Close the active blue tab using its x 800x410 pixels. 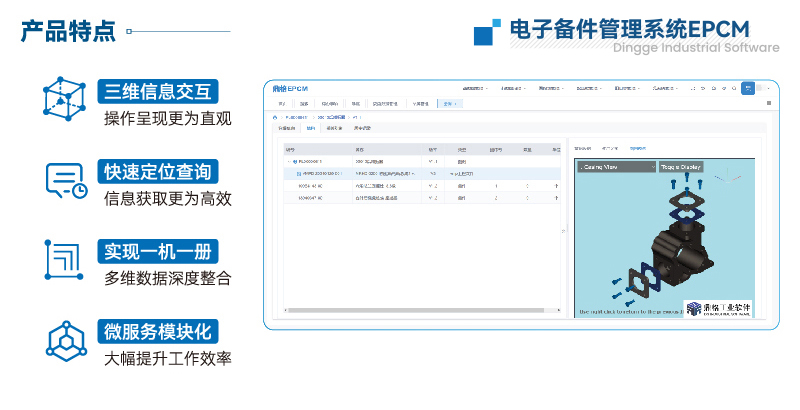pyautogui.click(x=455, y=104)
